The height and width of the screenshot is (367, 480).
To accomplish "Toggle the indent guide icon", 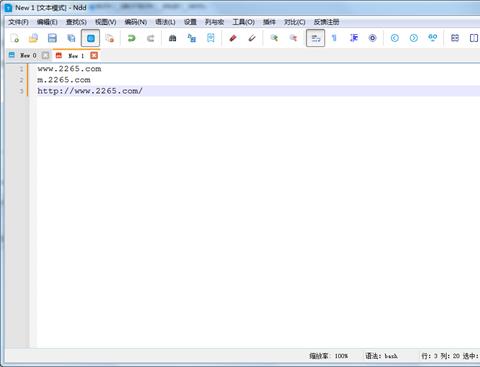I will click(354, 38).
